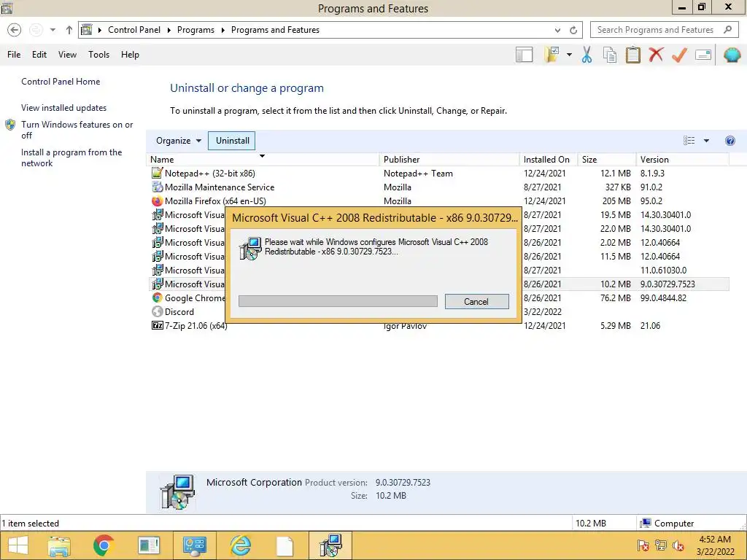Select the Notepad++ (32-bit x86) row

click(438, 174)
